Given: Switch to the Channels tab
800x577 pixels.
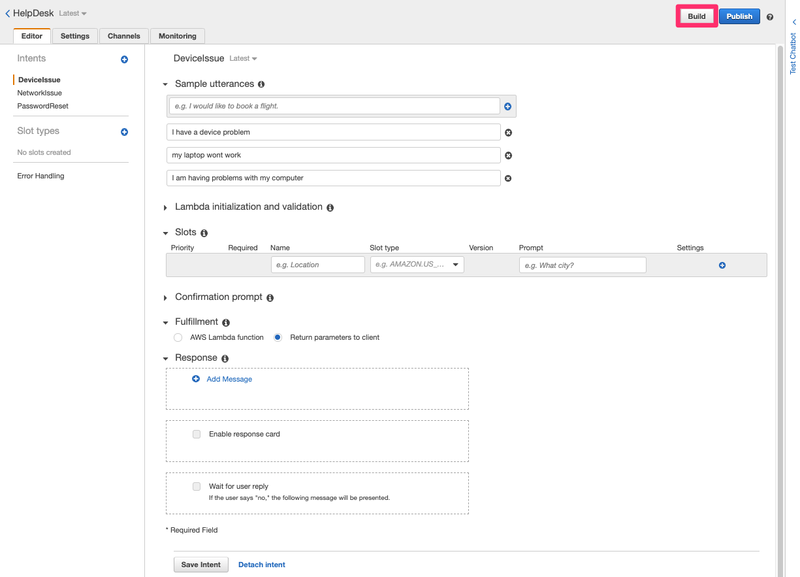Looking at the screenshot, I should tap(124, 36).
